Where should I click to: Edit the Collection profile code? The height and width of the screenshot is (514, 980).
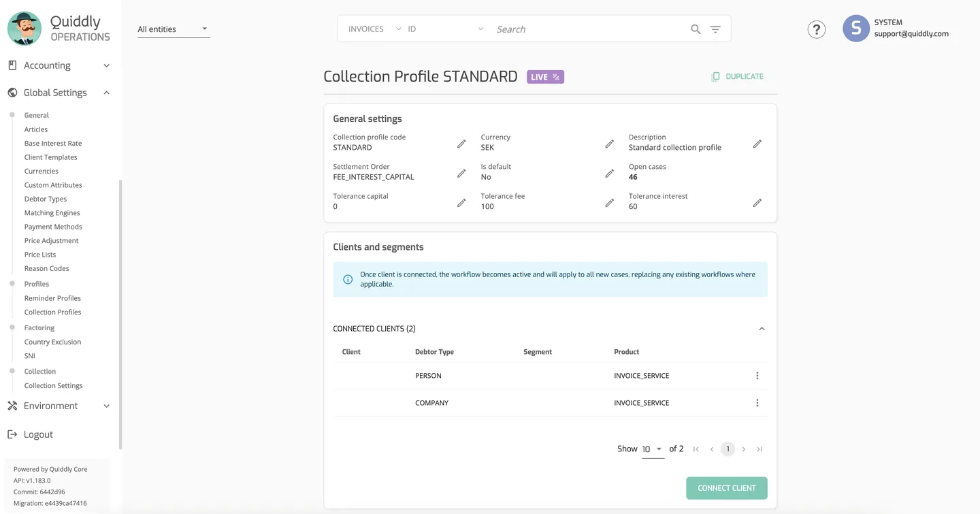(461, 144)
